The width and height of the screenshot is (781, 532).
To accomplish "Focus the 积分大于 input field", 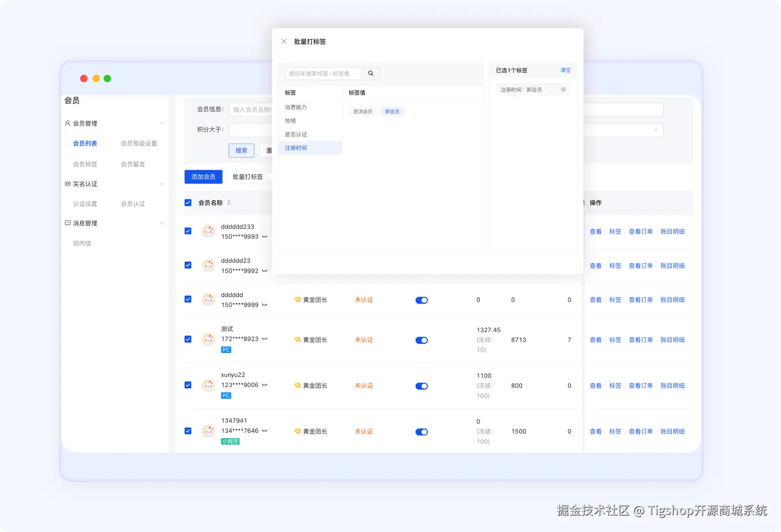I will [x=250, y=130].
